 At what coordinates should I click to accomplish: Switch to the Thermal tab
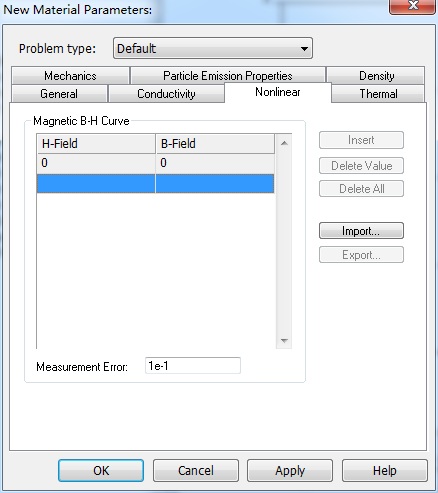pos(378,94)
